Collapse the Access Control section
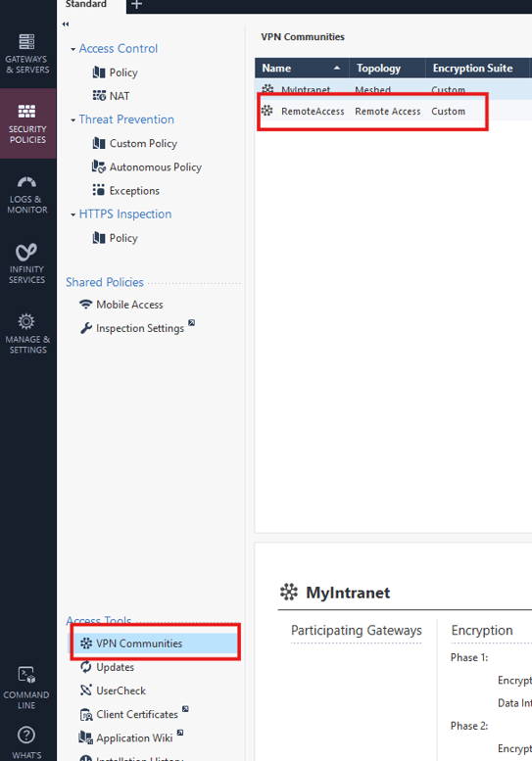This screenshot has height=761, width=532. (x=73, y=49)
